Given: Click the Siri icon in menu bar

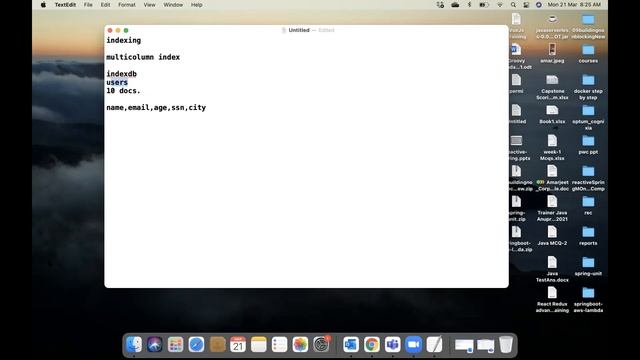Looking at the screenshot, I should (x=538, y=5).
